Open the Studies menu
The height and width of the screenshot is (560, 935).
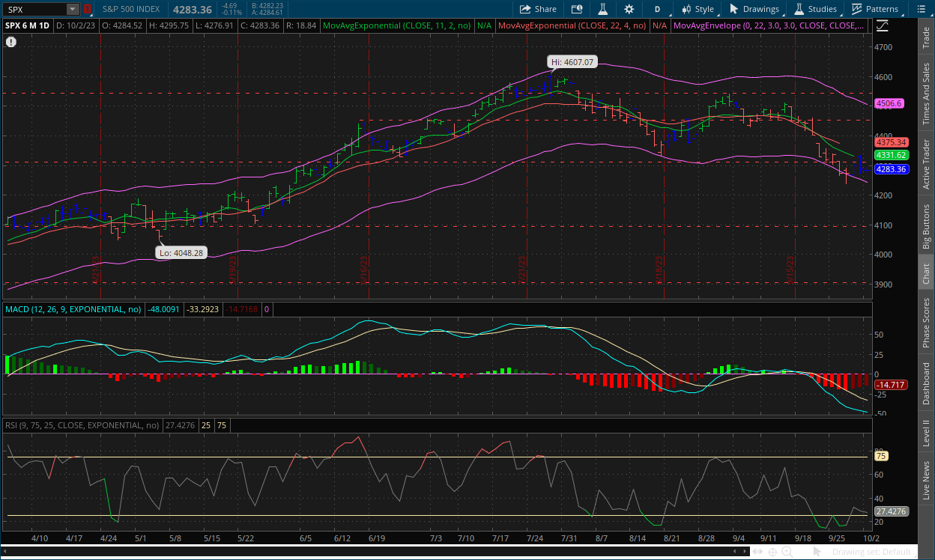[x=815, y=9]
